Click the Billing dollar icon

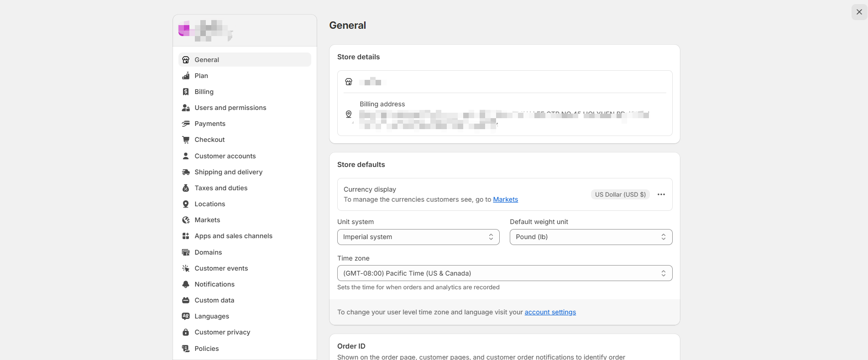186,92
